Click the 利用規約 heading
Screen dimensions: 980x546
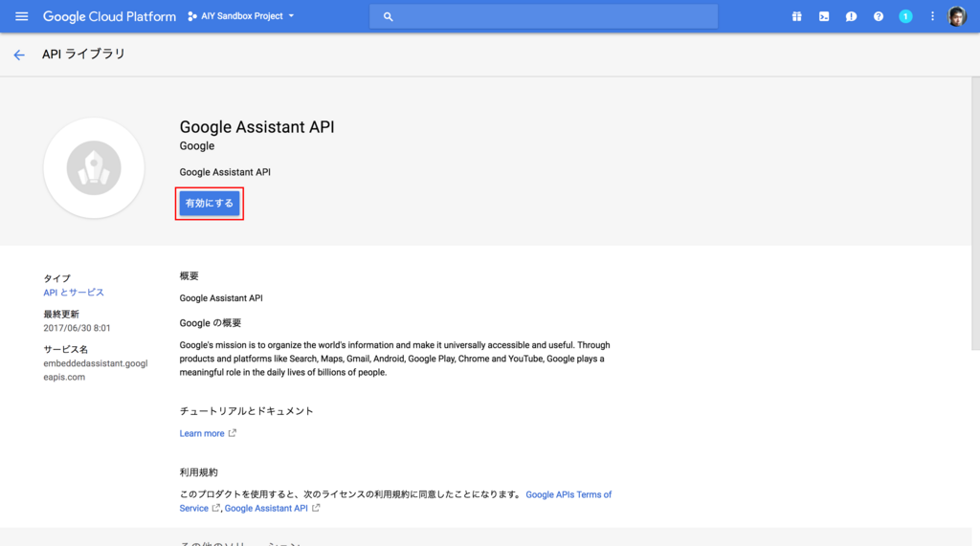tap(199, 472)
